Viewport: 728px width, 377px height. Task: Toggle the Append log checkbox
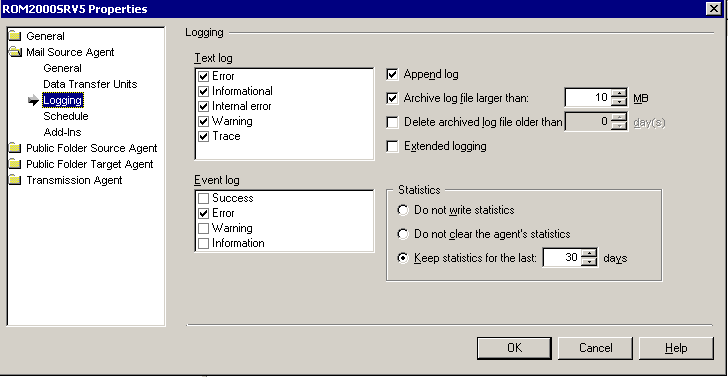click(x=392, y=74)
